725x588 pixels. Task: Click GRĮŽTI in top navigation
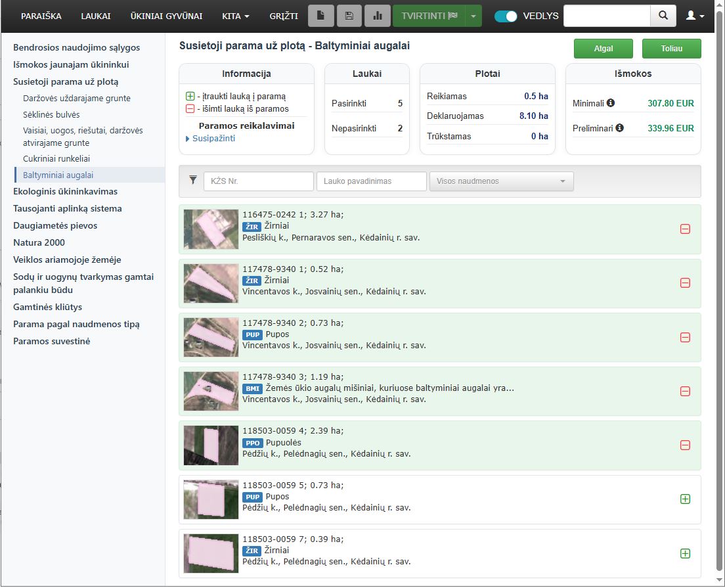click(x=284, y=16)
